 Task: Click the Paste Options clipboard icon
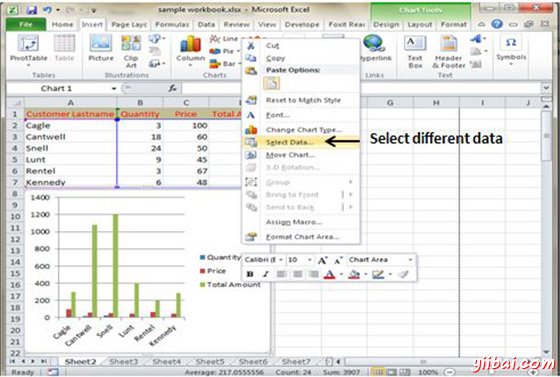click(x=271, y=84)
